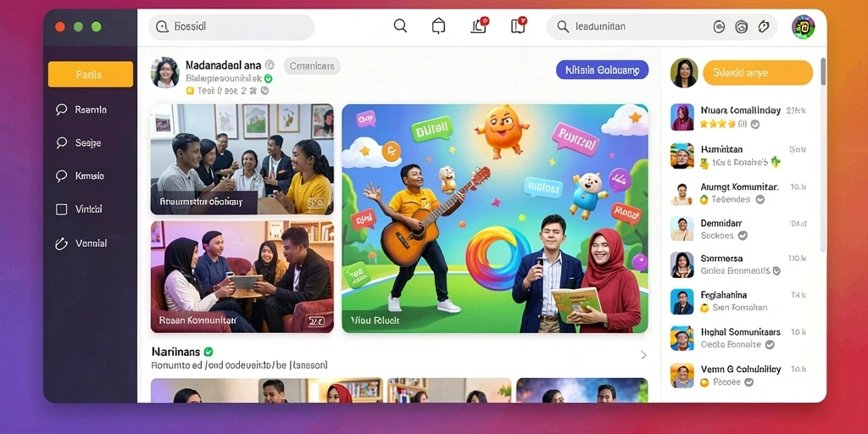Focus the 'Bossidl' search field
Viewport: 868px width, 434px height.
tap(231, 26)
